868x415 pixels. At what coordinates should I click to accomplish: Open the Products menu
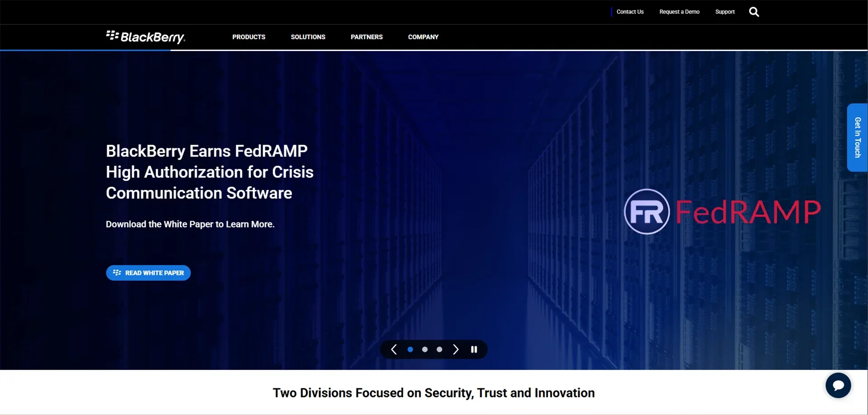click(x=249, y=37)
